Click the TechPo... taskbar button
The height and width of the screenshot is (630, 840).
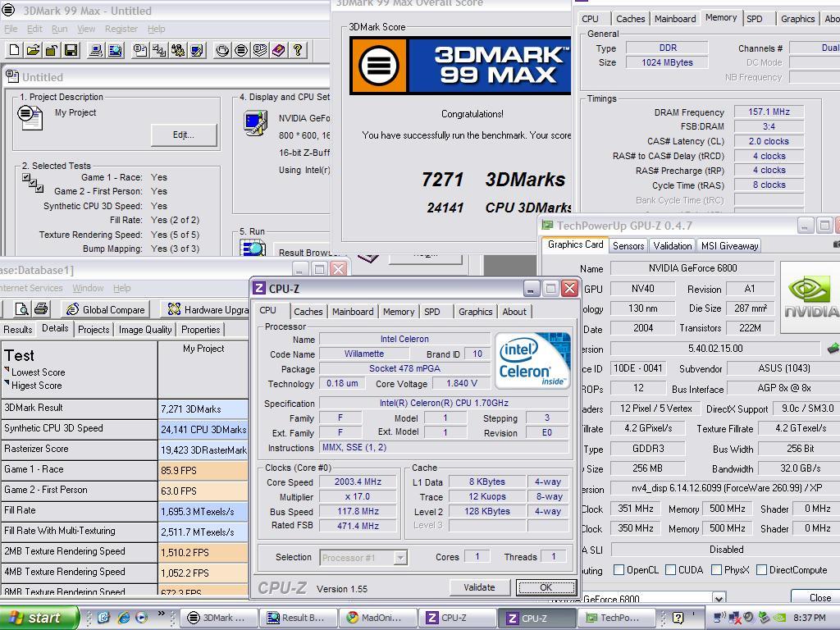click(616, 618)
